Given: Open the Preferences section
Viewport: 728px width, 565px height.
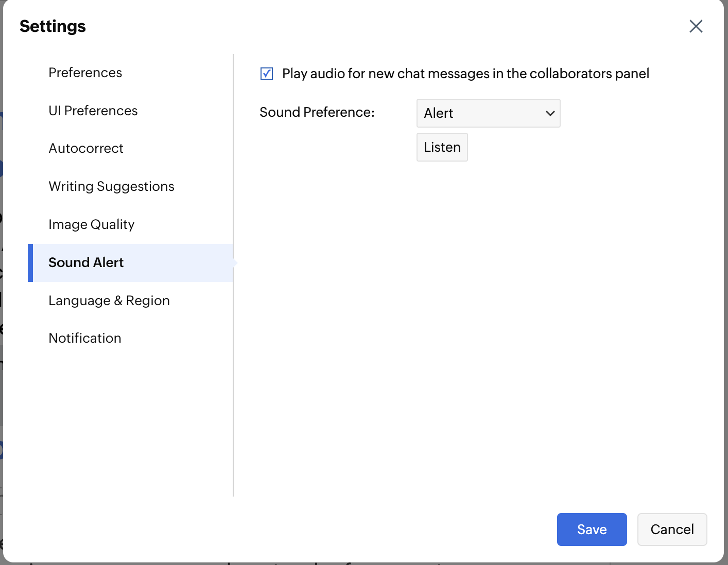Looking at the screenshot, I should [x=85, y=73].
